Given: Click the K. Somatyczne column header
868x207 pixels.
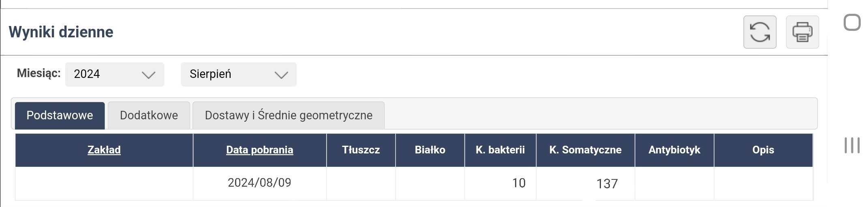Looking at the screenshot, I should pyautogui.click(x=585, y=150).
